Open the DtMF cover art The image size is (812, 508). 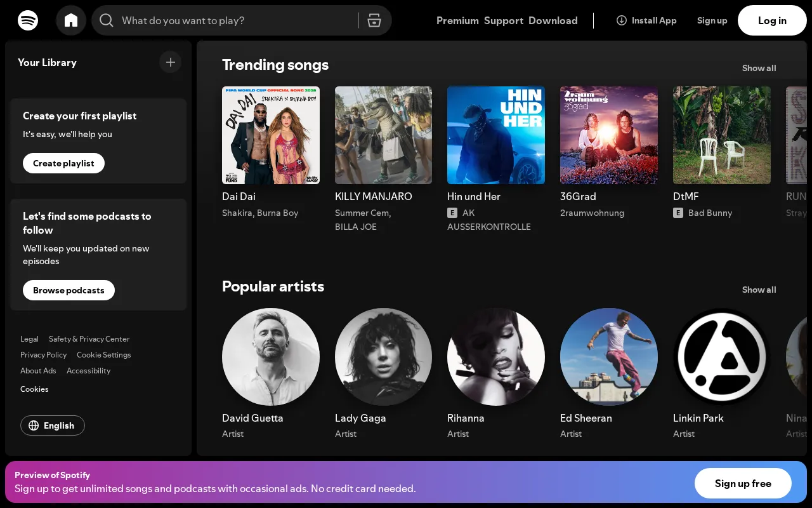click(x=722, y=135)
